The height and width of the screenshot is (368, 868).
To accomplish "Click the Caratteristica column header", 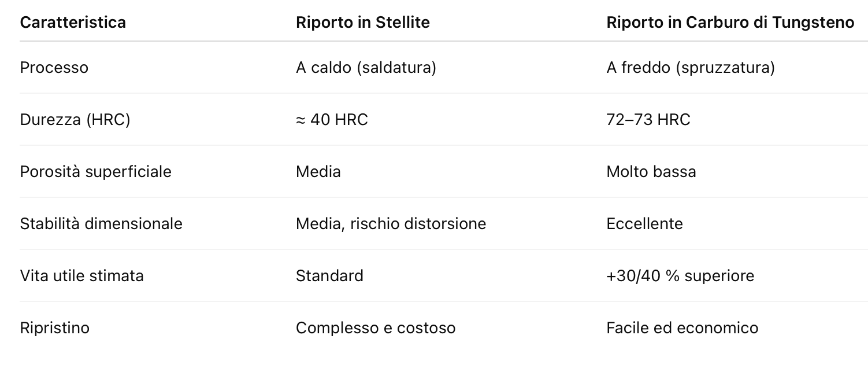I will (x=73, y=23).
